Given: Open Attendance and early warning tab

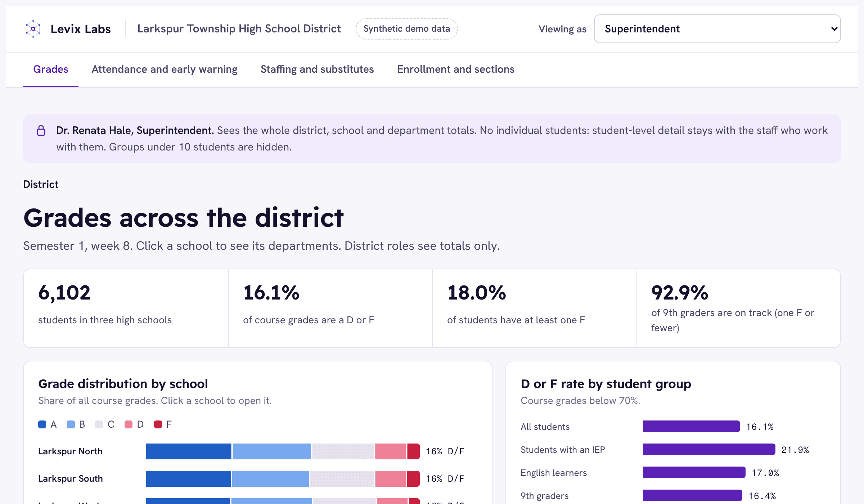Looking at the screenshot, I should tap(165, 69).
